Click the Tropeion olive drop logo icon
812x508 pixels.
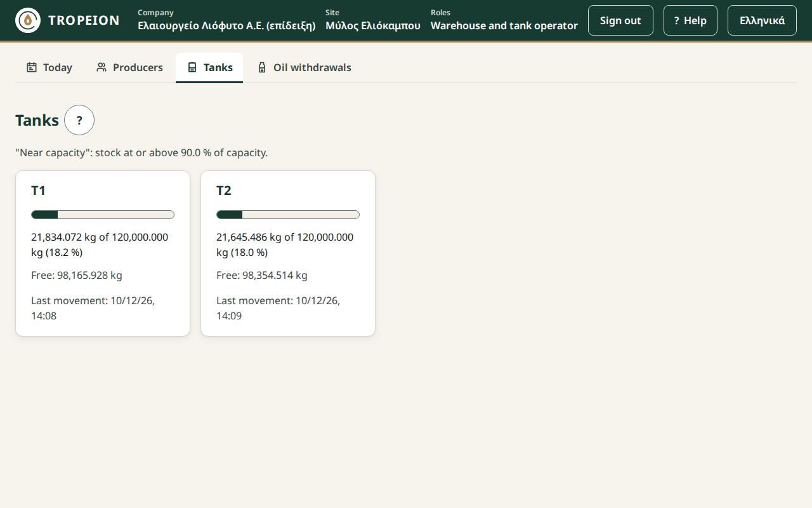click(28, 20)
